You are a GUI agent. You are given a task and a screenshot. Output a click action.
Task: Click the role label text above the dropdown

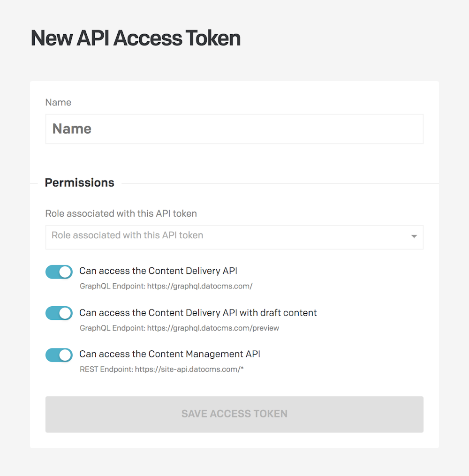coord(121,213)
